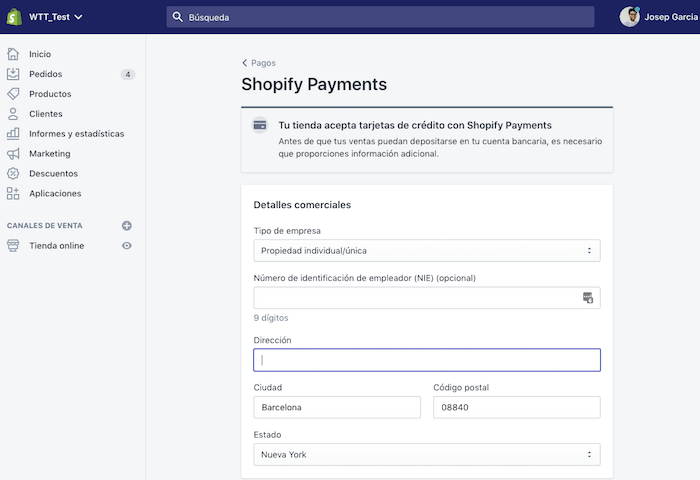Click the Detalles comerciales heading
Image resolution: width=700 pixels, height=480 pixels.
(302, 205)
